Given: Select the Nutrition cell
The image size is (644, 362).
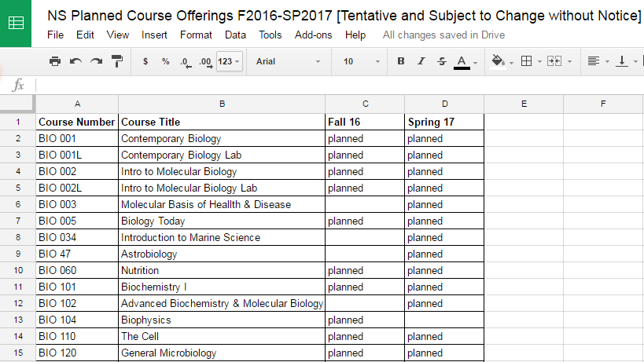Looking at the screenshot, I should 222,270.
